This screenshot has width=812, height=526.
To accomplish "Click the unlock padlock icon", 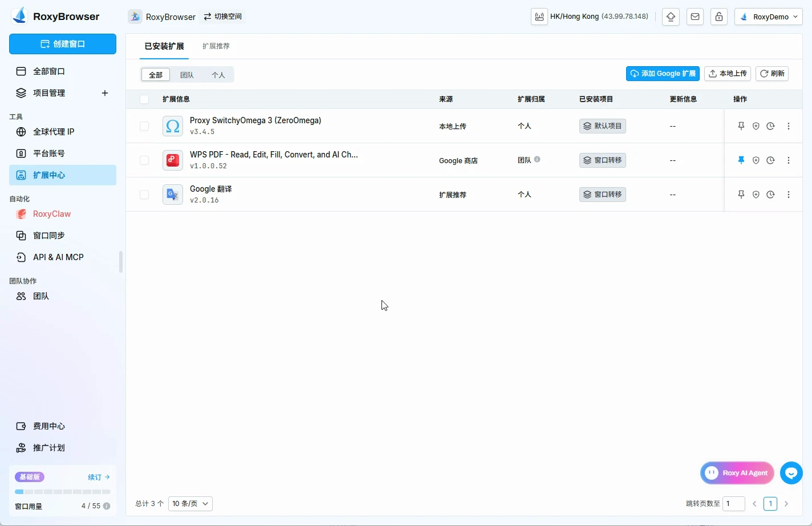I will (x=719, y=17).
